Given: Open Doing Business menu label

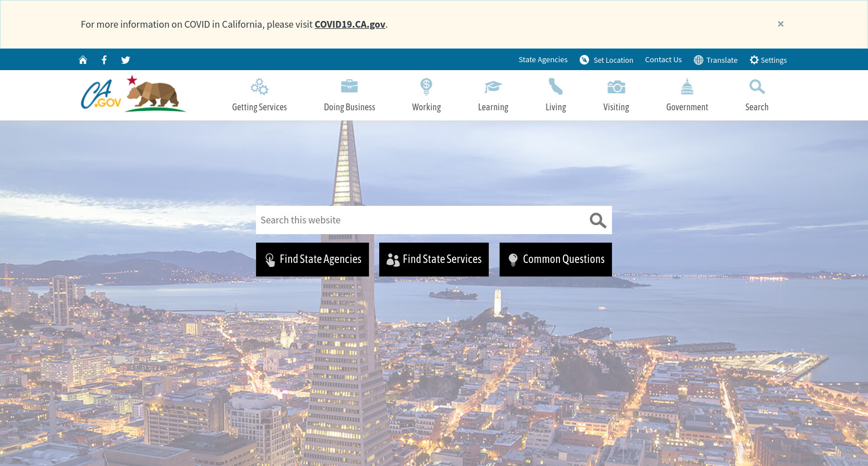Looking at the screenshot, I should click(x=349, y=107).
